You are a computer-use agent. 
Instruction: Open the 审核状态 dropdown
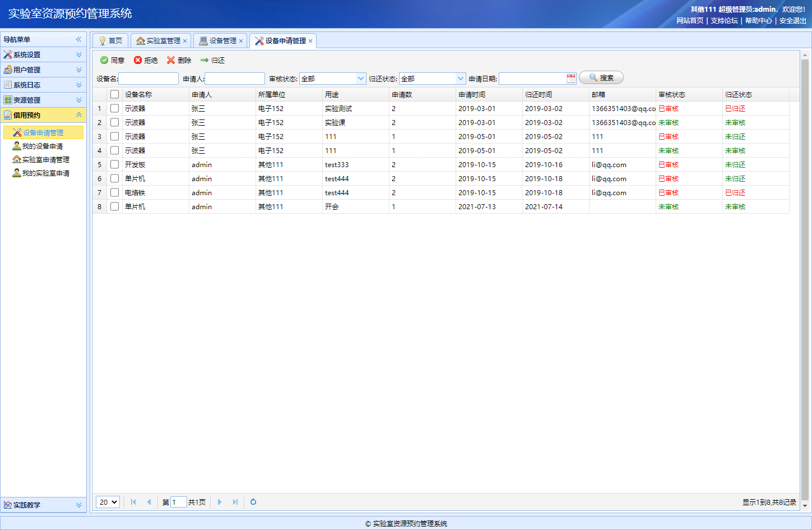pos(361,79)
